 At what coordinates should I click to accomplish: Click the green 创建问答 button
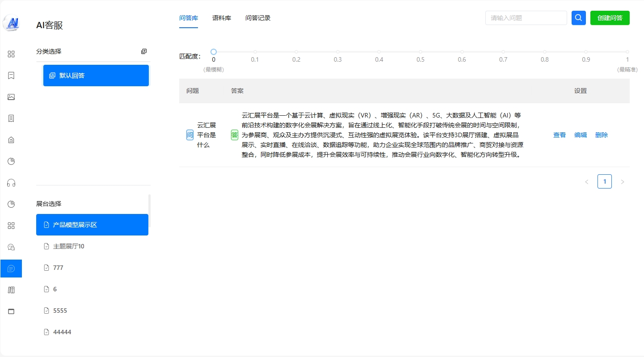[x=610, y=18]
